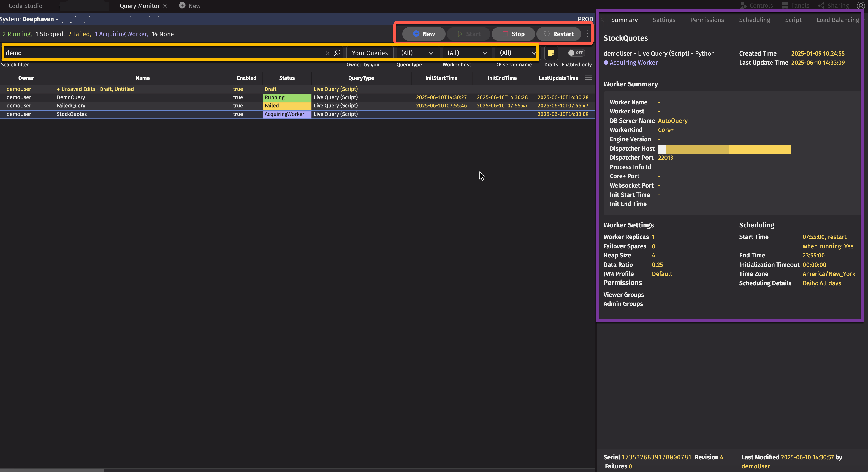This screenshot has height=472, width=868.
Task: Open the three-dot actions menu
Action: tap(588, 34)
